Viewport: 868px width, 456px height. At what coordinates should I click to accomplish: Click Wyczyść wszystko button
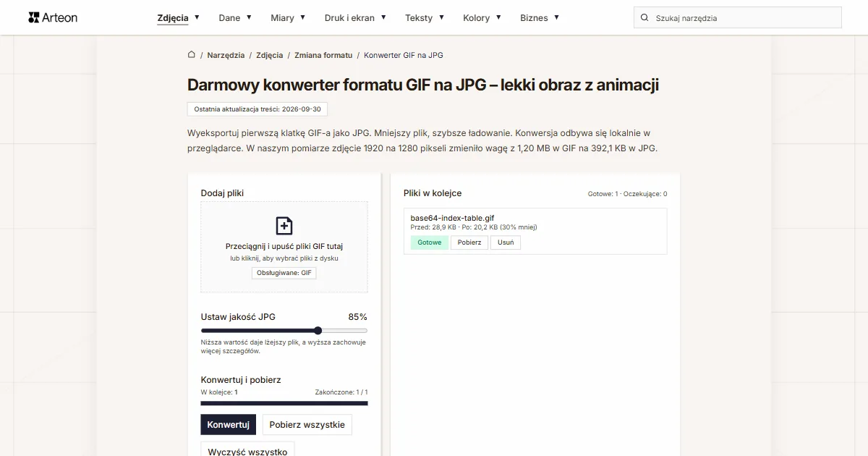(247, 450)
